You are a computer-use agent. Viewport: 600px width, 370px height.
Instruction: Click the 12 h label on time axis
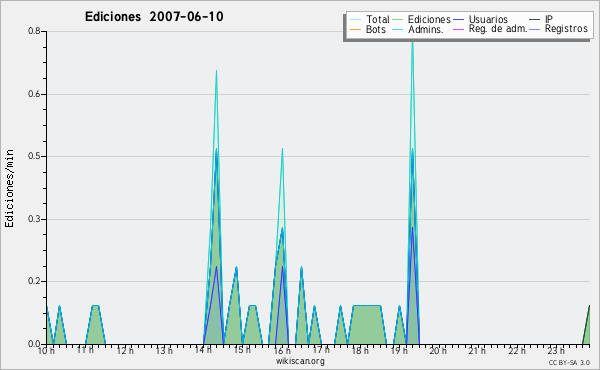point(125,350)
